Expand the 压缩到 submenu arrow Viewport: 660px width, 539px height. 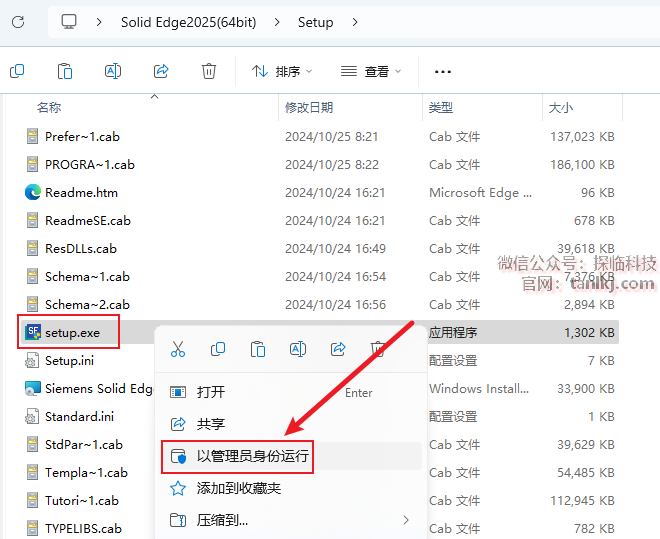click(406, 520)
